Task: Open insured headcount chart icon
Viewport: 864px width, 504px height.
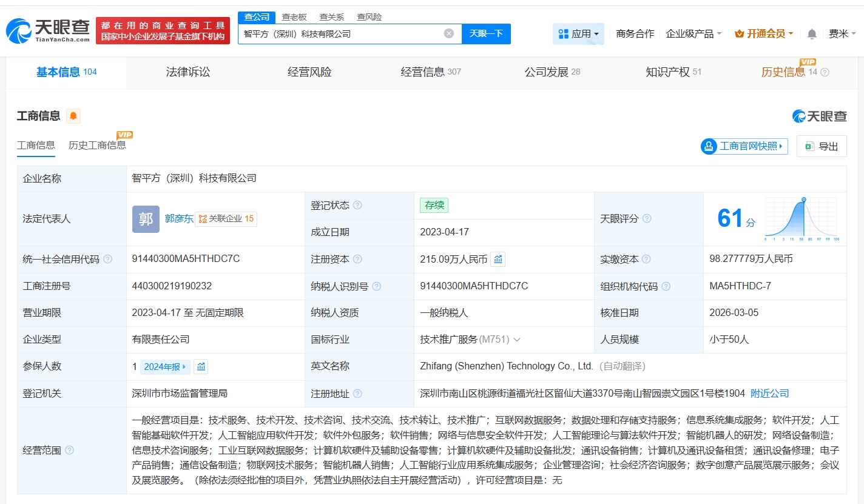Action: pos(201,366)
